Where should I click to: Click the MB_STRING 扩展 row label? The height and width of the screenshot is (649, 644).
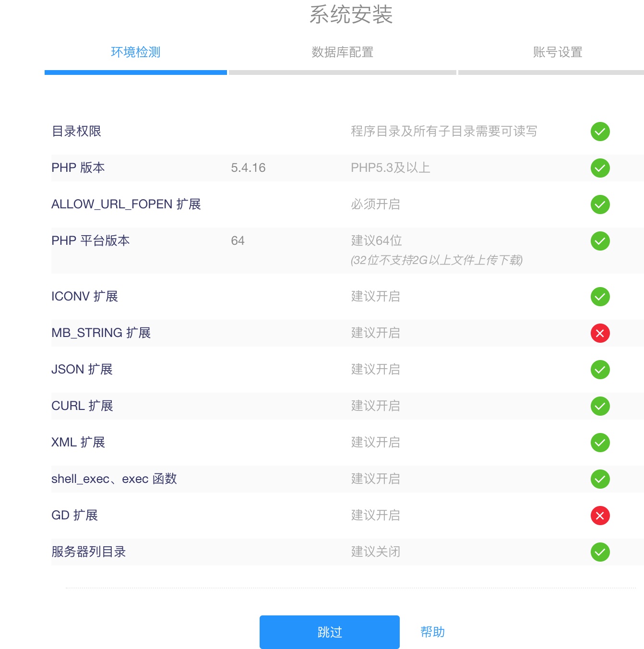101,333
